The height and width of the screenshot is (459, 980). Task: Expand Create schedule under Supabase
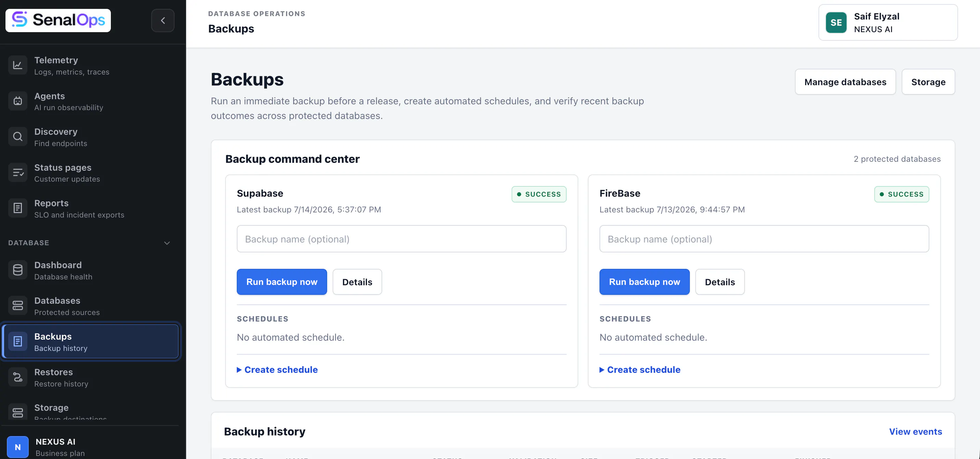(x=277, y=370)
